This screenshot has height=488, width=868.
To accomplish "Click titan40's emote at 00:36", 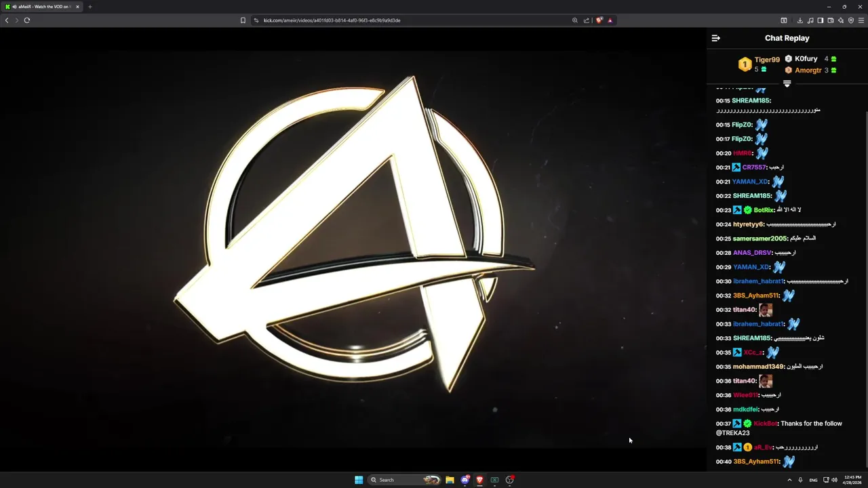I will click(x=766, y=381).
